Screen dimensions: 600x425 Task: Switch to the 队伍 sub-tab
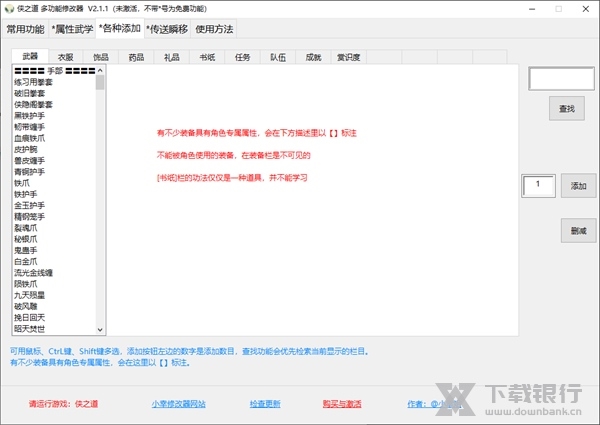(x=278, y=57)
